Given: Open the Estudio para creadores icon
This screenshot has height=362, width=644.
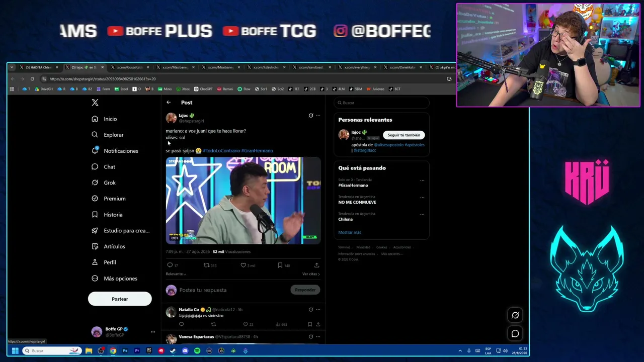Looking at the screenshot, I should (95, 230).
